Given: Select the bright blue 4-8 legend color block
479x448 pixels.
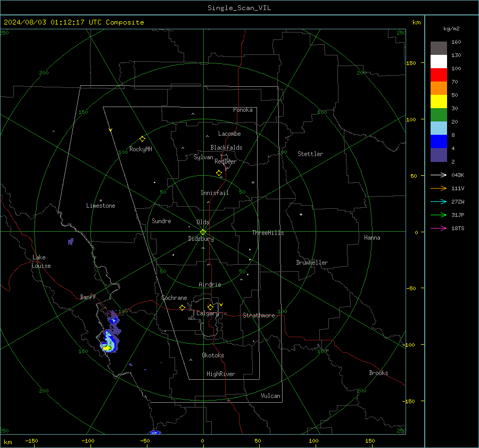Looking at the screenshot, I should [x=439, y=142].
